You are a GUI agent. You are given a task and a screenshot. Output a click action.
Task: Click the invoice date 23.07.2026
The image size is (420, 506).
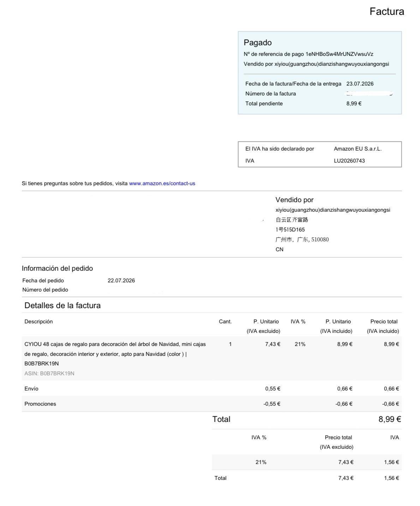(x=360, y=84)
